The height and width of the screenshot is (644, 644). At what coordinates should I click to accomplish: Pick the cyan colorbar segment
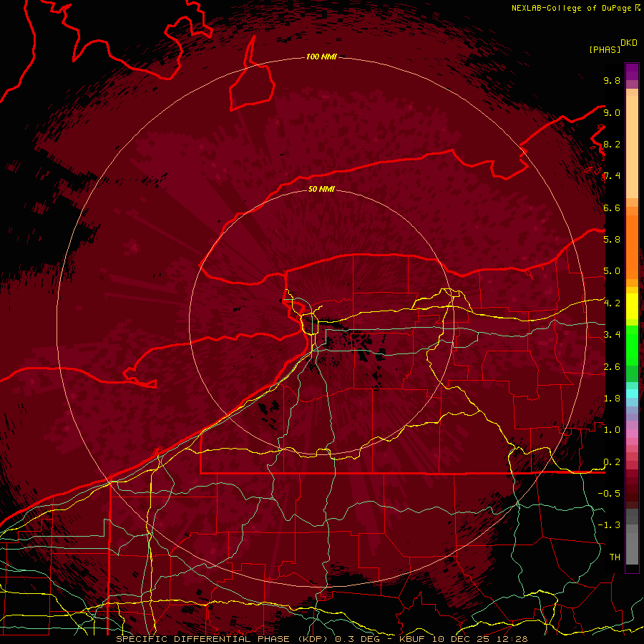[632, 393]
